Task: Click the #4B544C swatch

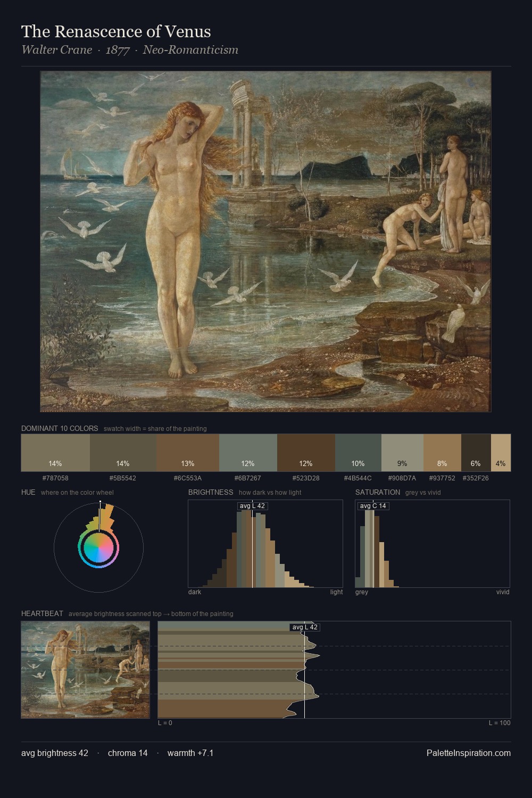Action: [x=358, y=453]
